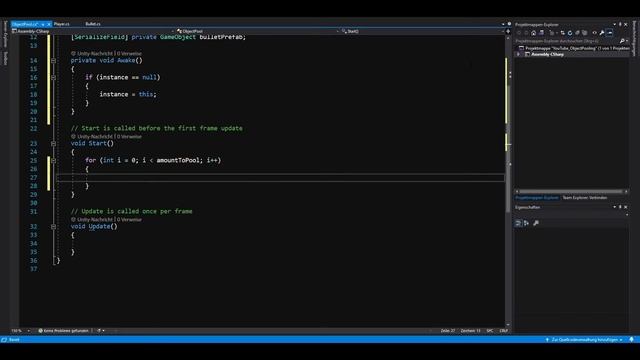Click 'instance = this;' statement on line 18

click(128, 94)
